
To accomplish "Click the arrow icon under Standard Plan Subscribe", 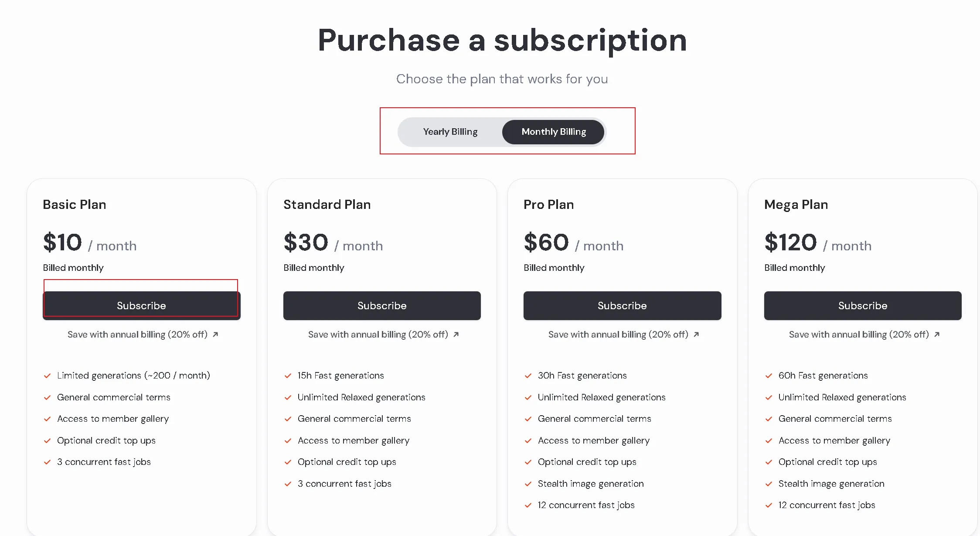I will 456,335.
